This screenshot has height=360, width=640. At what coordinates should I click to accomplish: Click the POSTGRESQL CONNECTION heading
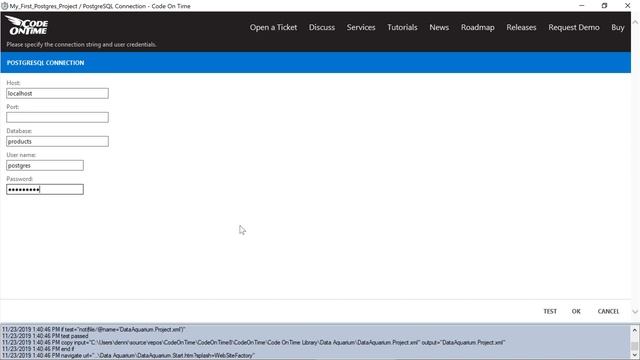point(45,62)
